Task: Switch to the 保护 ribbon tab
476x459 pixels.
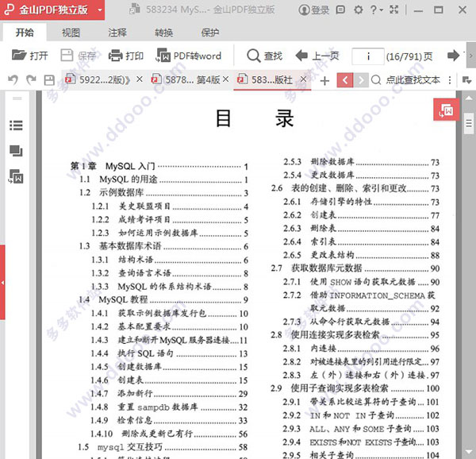Action: coord(209,33)
